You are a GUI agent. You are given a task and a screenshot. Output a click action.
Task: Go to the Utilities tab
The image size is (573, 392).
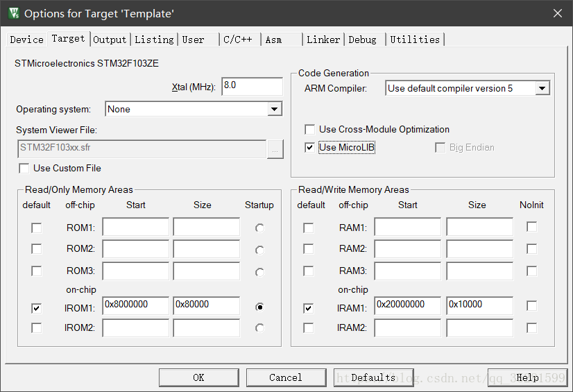(415, 40)
